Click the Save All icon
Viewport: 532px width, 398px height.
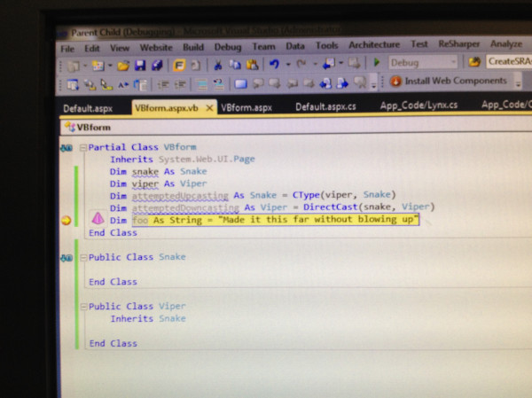coord(157,65)
